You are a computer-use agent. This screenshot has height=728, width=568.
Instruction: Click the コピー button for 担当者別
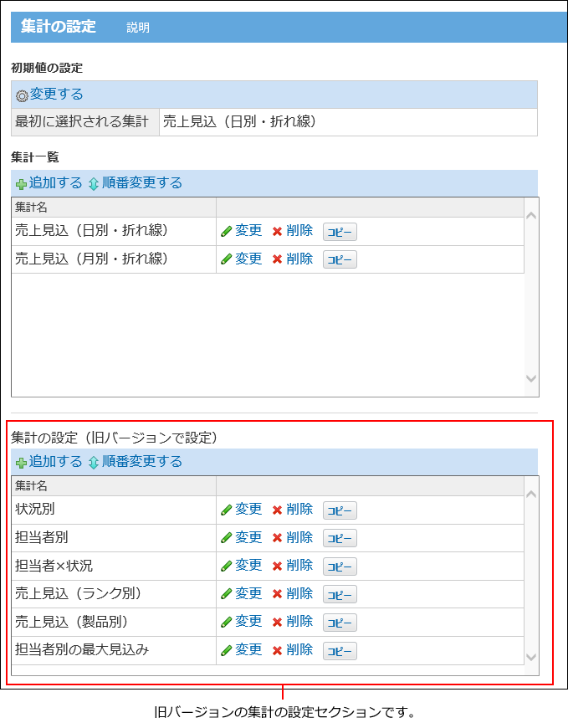[x=340, y=538]
